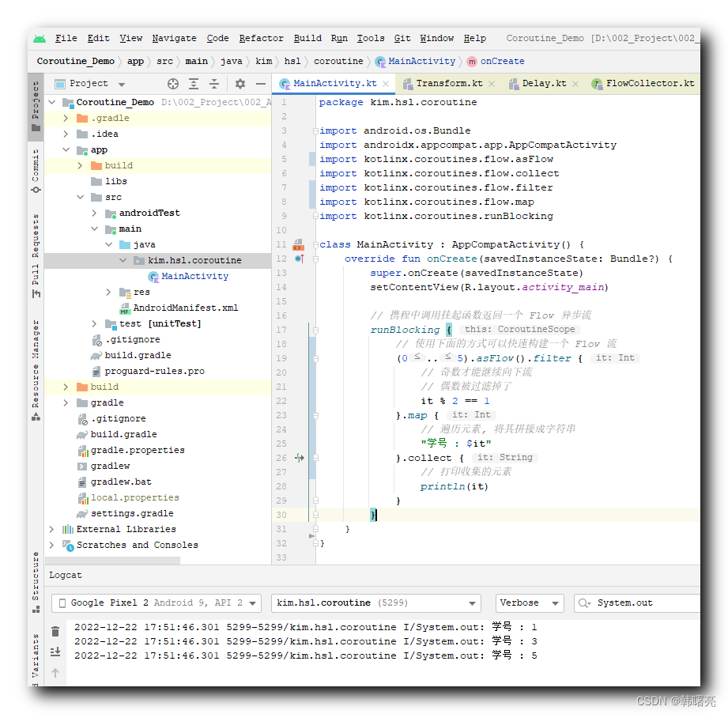Open the Verbose log level dropdown
Image resolution: width=728 pixels, height=714 pixels.
pyautogui.click(x=530, y=603)
